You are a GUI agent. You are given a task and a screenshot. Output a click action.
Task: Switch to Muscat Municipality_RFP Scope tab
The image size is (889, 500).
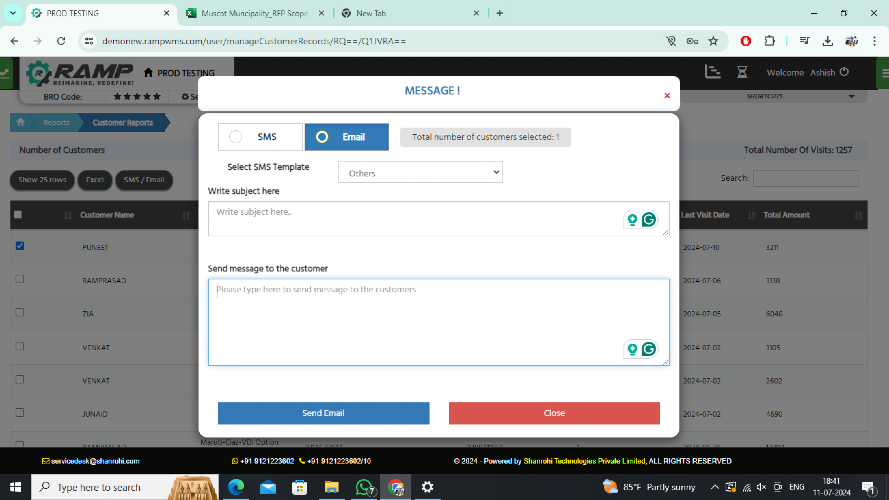click(255, 13)
